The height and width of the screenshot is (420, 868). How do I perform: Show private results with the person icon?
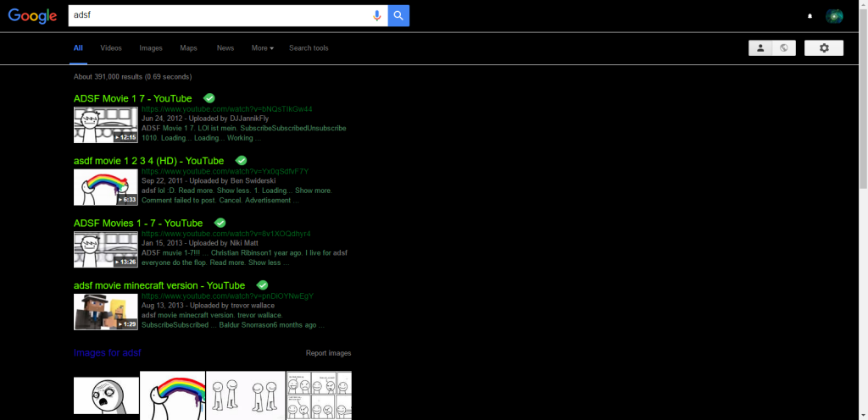[760, 48]
